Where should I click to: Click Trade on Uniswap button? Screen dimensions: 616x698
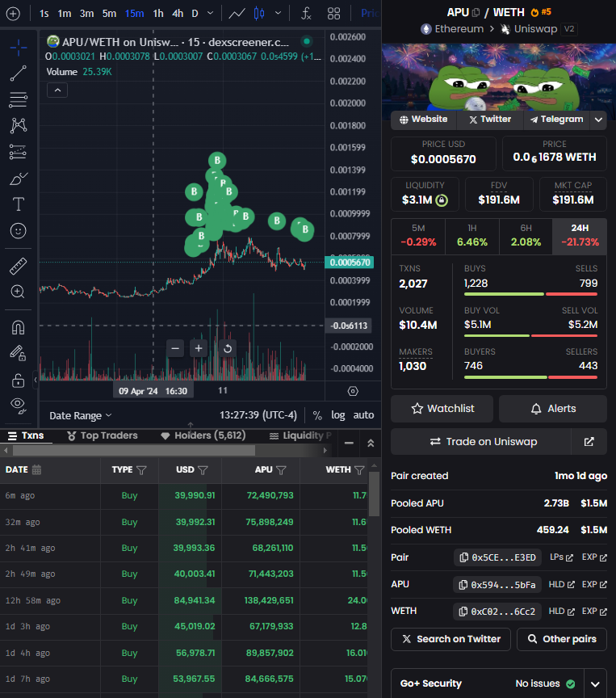[x=481, y=442]
